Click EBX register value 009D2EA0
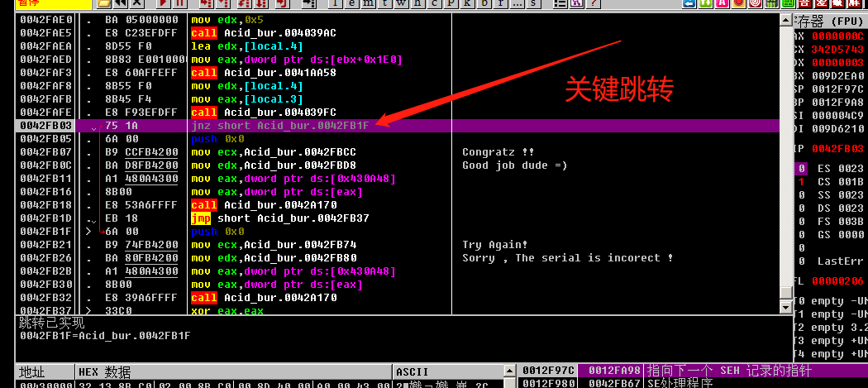Viewport: 868px width, 388px height. click(x=837, y=76)
